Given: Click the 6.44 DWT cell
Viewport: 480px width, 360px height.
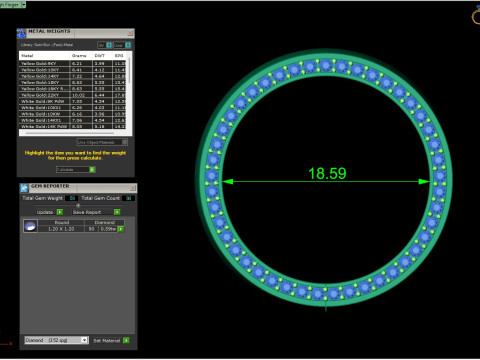Looking at the screenshot, I should point(102,95).
